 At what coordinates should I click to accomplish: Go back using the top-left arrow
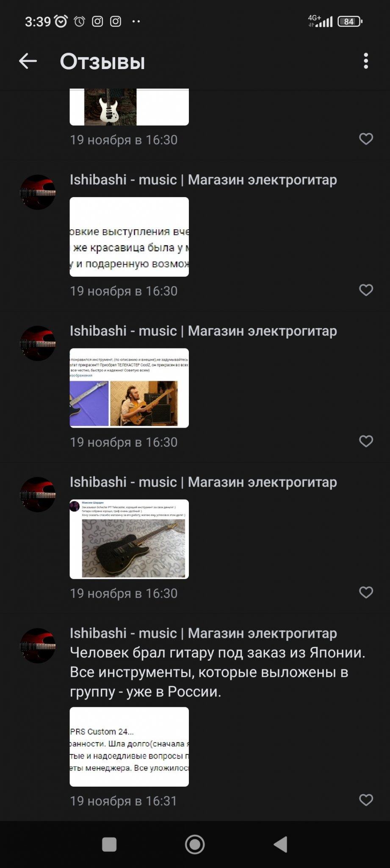tap(28, 61)
